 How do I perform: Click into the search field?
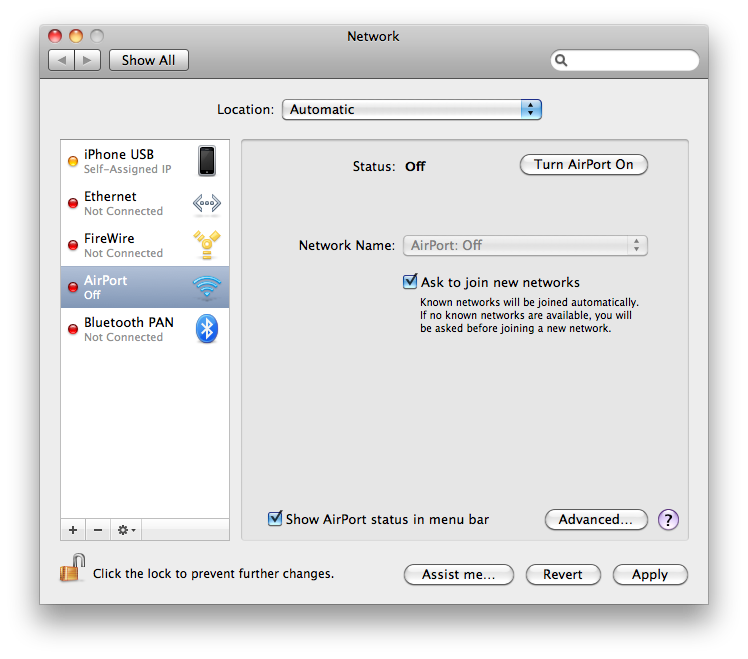(x=625, y=60)
